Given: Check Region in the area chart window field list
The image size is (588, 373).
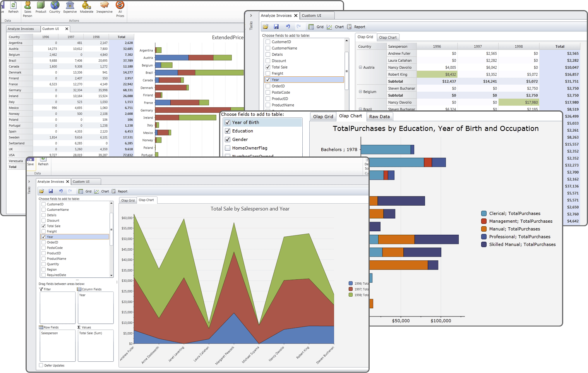Looking at the screenshot, I should point(44,270).
